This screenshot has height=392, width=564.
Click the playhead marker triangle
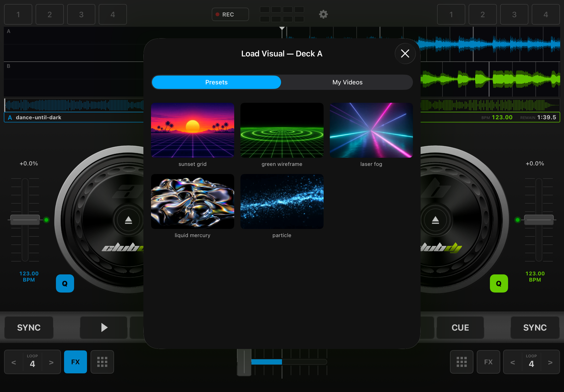click(282, 28)
